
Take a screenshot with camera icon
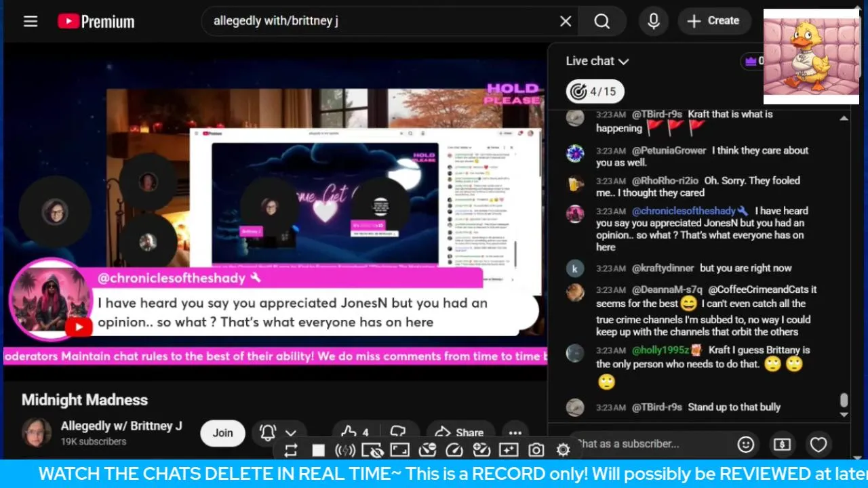click(536, 450)
